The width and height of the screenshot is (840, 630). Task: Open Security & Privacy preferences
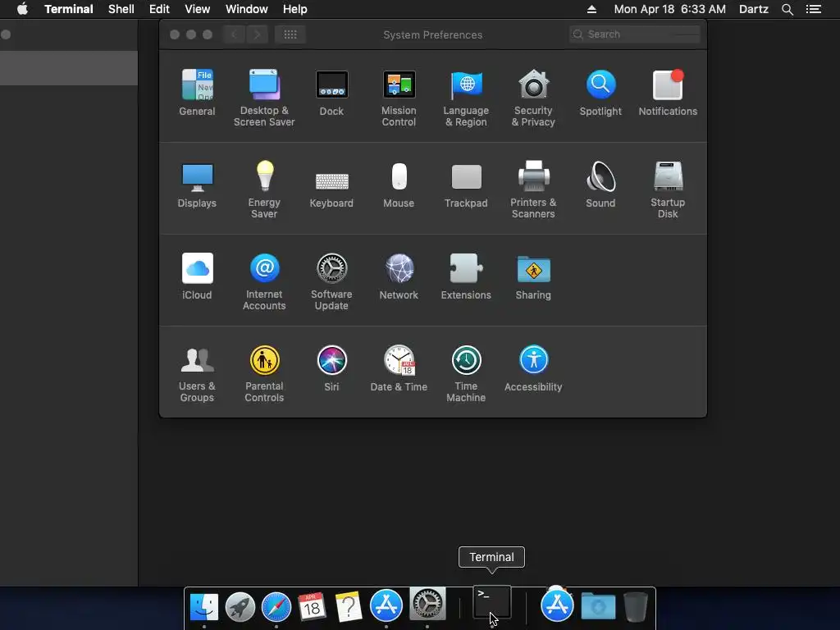(x=533, y=98)
